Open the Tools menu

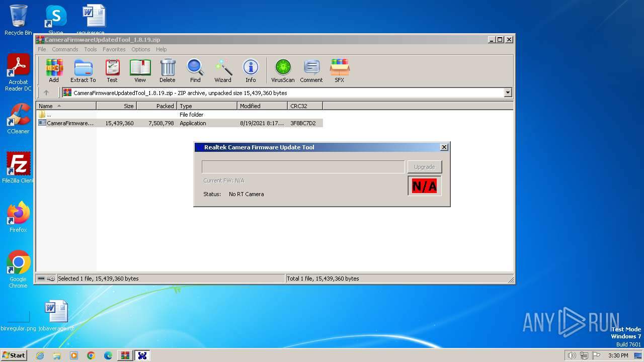point(91,49)
